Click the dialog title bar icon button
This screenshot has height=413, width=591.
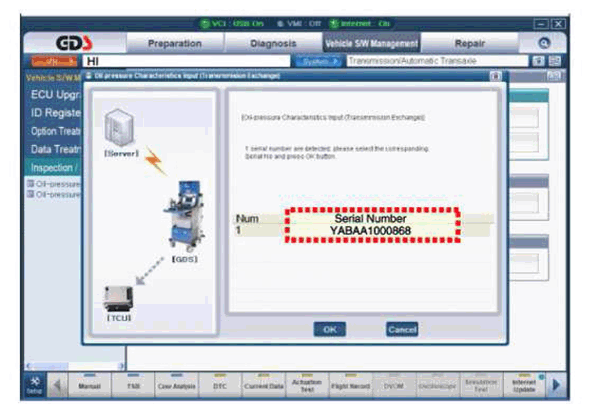496,76
